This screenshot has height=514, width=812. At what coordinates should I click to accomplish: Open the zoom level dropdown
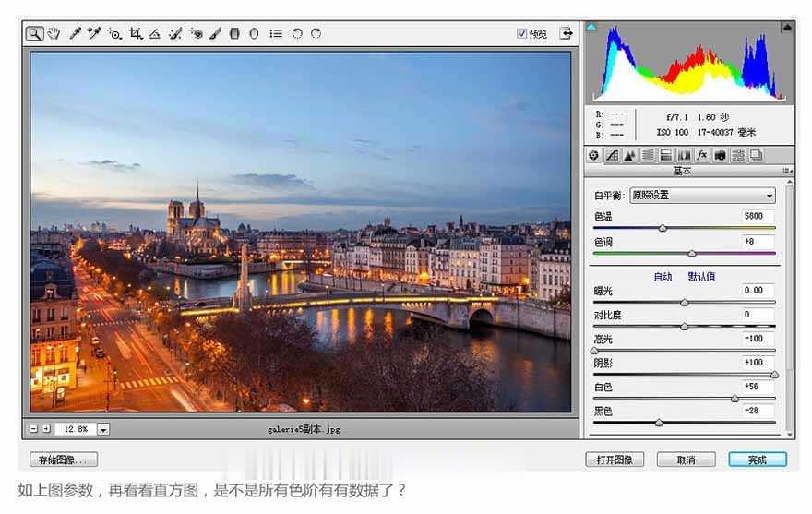click(x=103, y=429)
